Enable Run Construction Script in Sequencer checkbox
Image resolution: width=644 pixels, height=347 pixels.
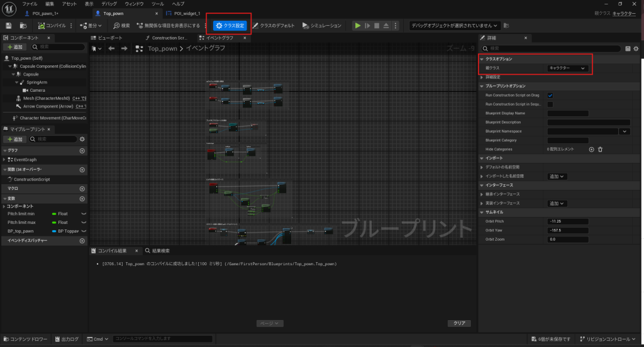click(x=550, y=104)
